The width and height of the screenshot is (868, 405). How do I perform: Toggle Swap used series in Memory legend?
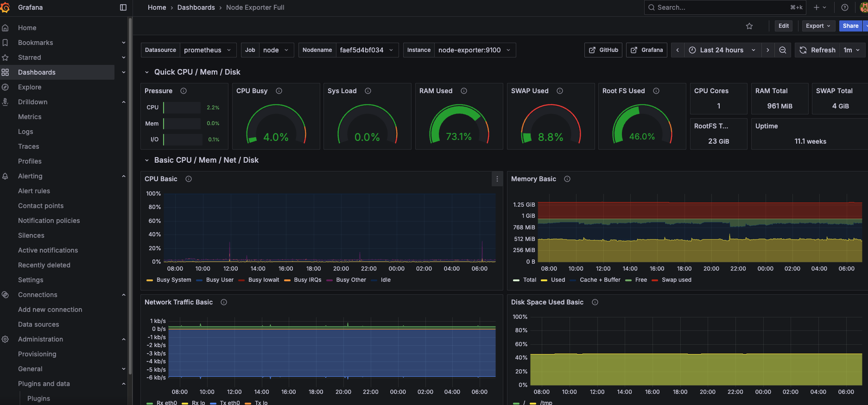(676, 280)
